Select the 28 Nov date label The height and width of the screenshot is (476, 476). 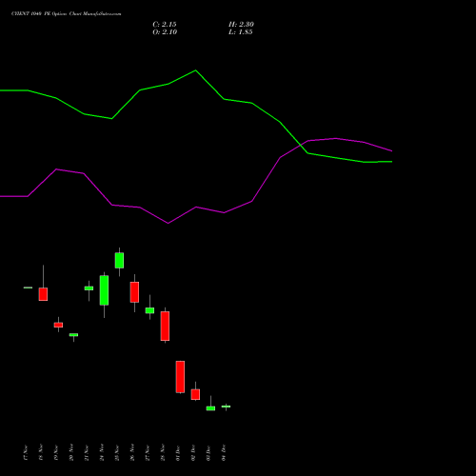163,452
